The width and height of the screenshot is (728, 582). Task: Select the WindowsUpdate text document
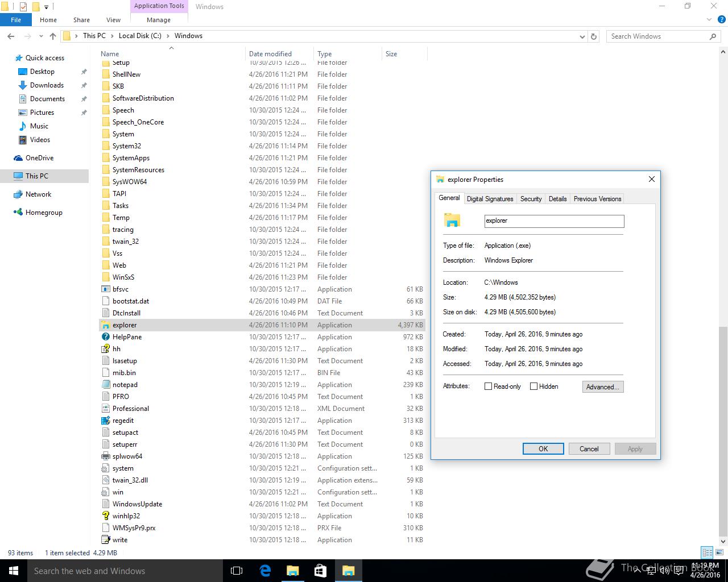(262, 504)
